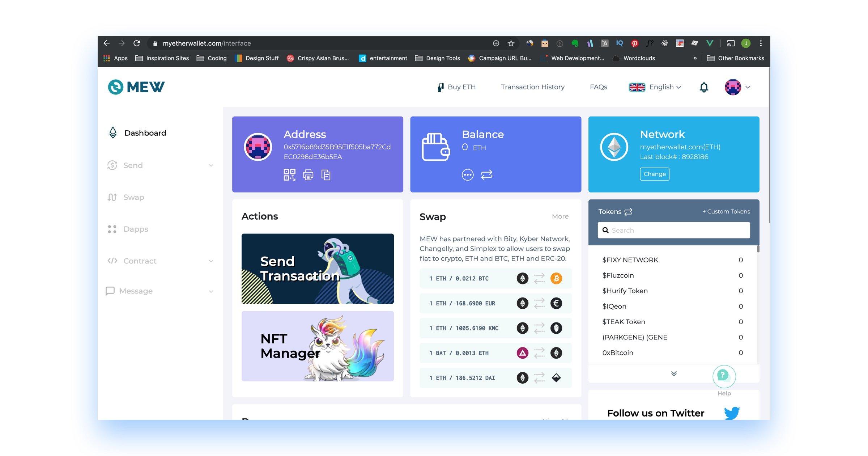The width and height of the screenshot is (868, 456).
Task: Click the network Change button
Action: coord(655,174)
